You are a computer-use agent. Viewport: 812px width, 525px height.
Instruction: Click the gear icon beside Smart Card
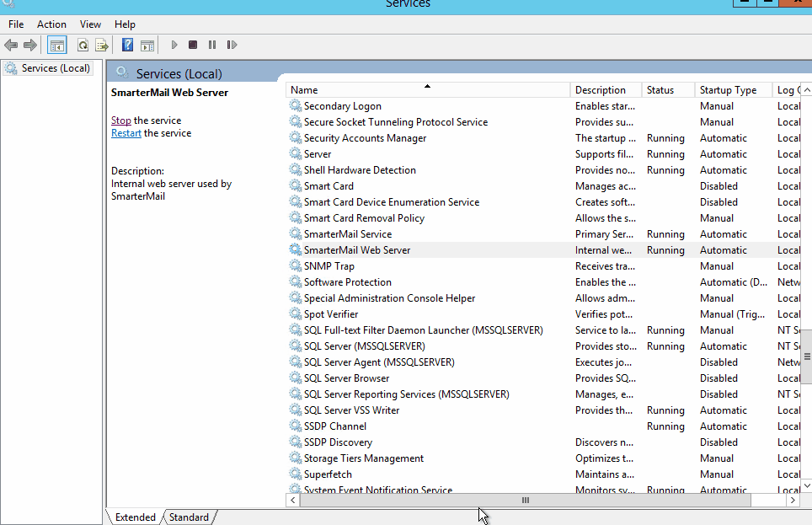click(295, 185)
